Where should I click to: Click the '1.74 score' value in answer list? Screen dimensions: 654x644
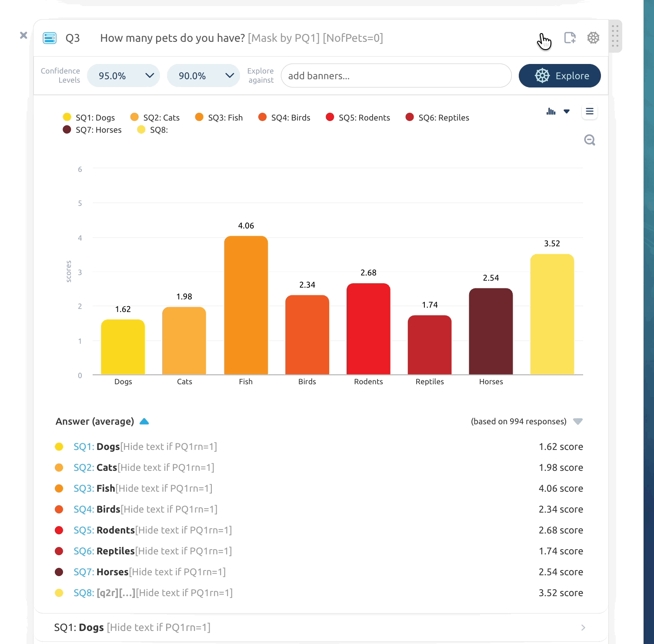pos(561,551)
